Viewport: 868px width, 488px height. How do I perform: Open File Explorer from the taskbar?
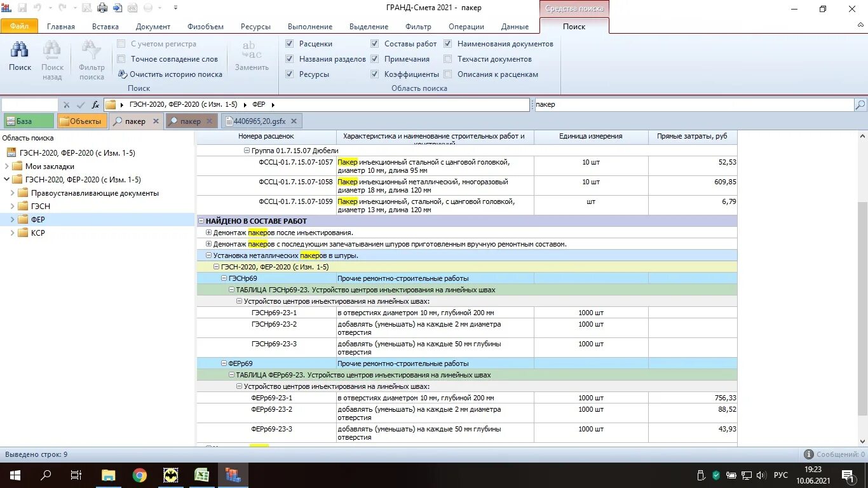point(109,475)
